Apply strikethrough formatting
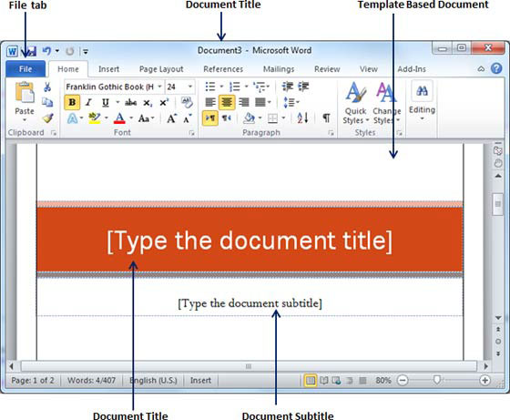This screenshot has width=510, height=420. (130, 102)
